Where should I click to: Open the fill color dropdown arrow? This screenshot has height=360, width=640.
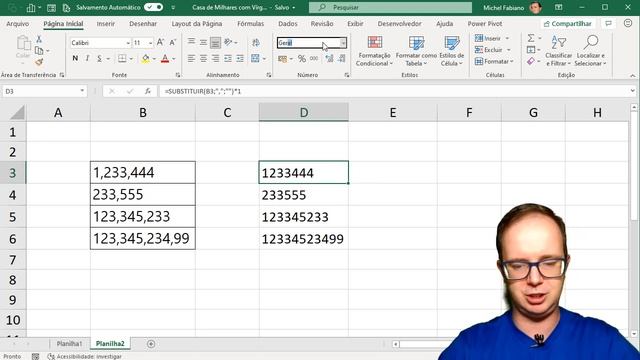154,59
